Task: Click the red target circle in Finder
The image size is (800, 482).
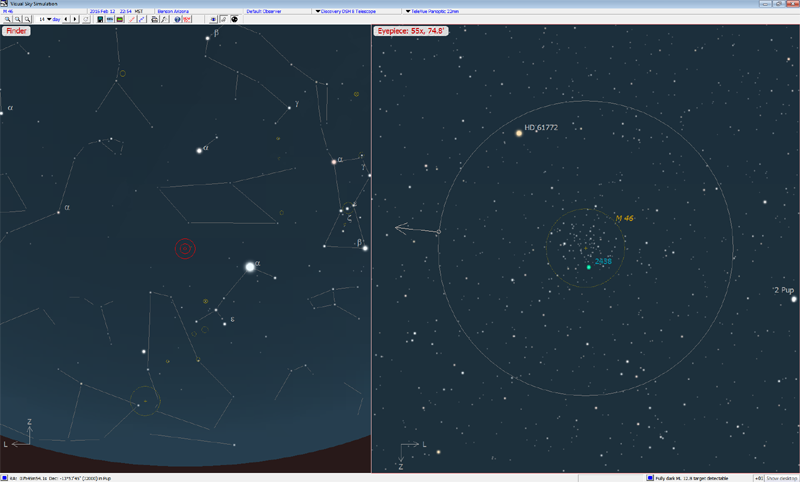Action: click(185, 248)
